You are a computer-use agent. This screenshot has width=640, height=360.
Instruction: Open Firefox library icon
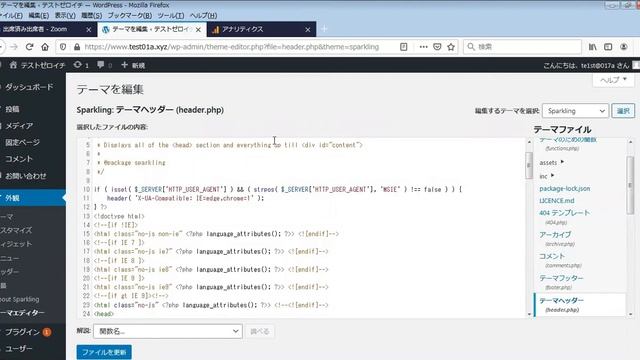tap(593, 47)
